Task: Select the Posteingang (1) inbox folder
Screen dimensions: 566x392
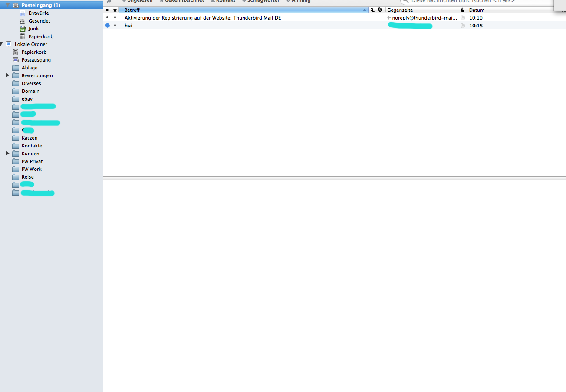Action: coord(41,5)
